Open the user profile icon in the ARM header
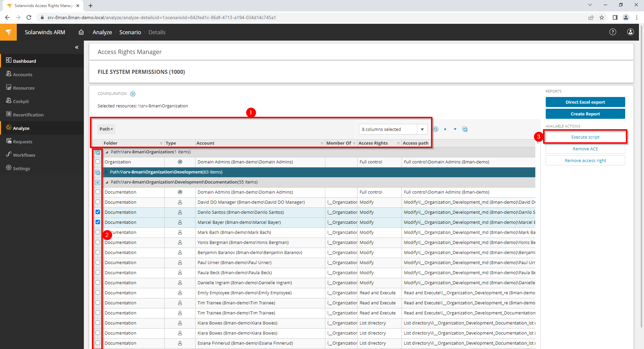This screenshot has width=644, height=349. pyautogui.click(x=630, y=32)
